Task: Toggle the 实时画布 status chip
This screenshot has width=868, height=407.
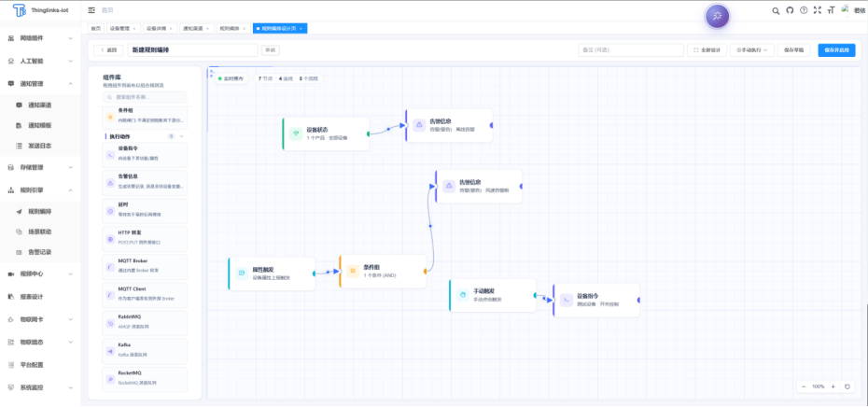Action: pyautogui.click(x=231, y=78)
